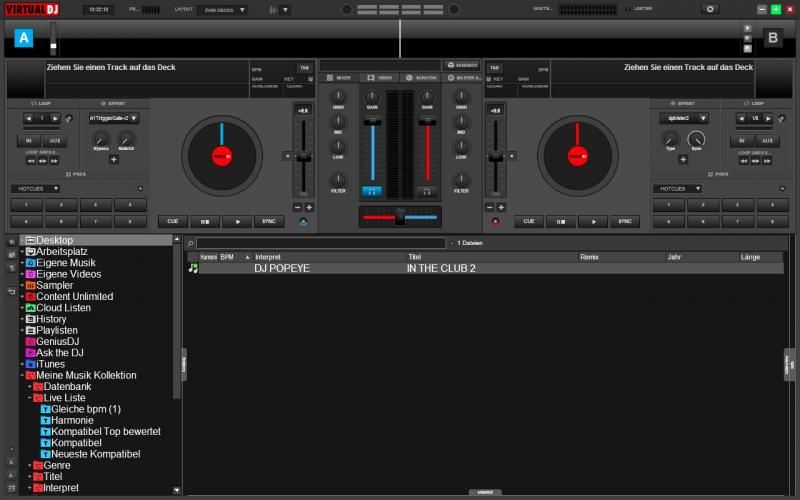Viewport: 800px width, 500px height.
Task: Click the Interpret column header
Action: point(329,257)
